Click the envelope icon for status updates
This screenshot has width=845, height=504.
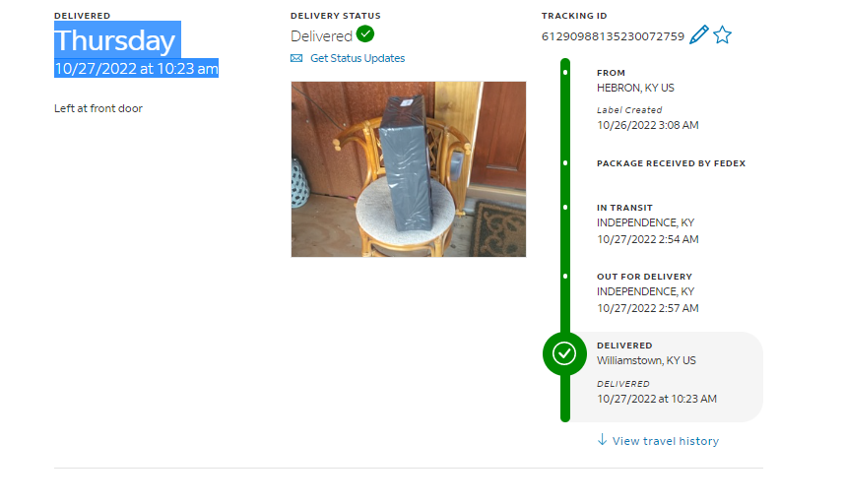pyautogui.click(x=296, y=58)
